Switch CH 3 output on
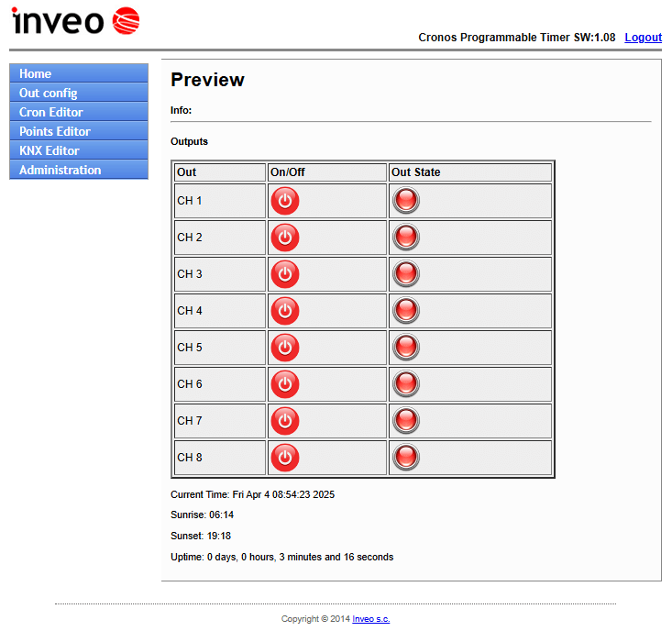This screenshot has height=631, width=672. pos(285,274)
